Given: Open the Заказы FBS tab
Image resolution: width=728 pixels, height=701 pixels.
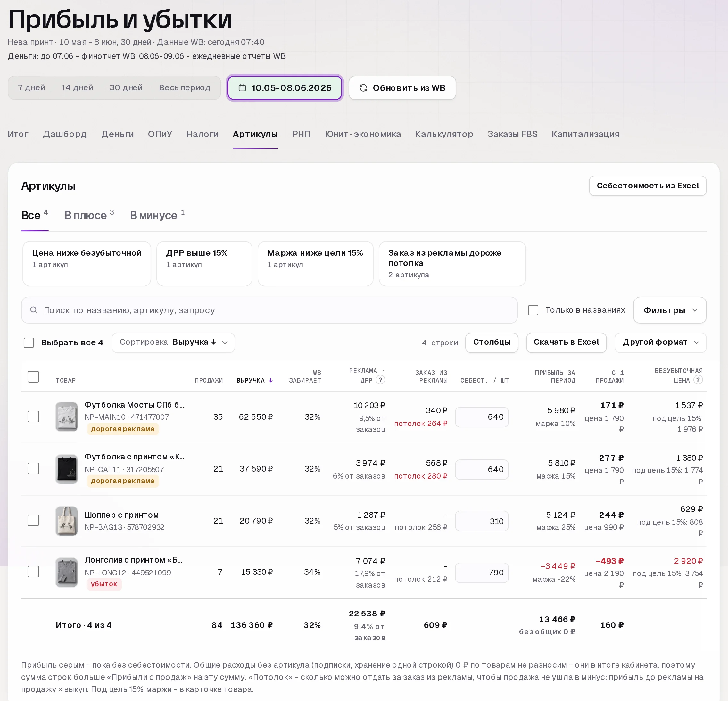Looking at the screenshot, I should coord(512,134).
